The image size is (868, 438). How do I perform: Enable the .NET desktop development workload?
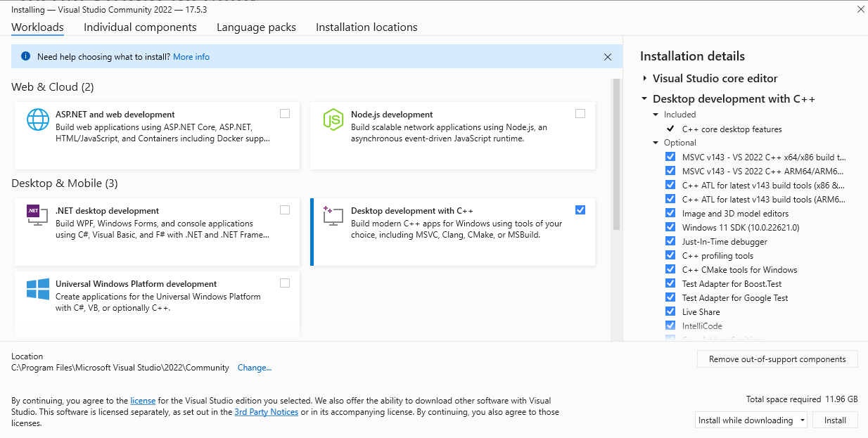pyautogui.click(x=285, y=210)
